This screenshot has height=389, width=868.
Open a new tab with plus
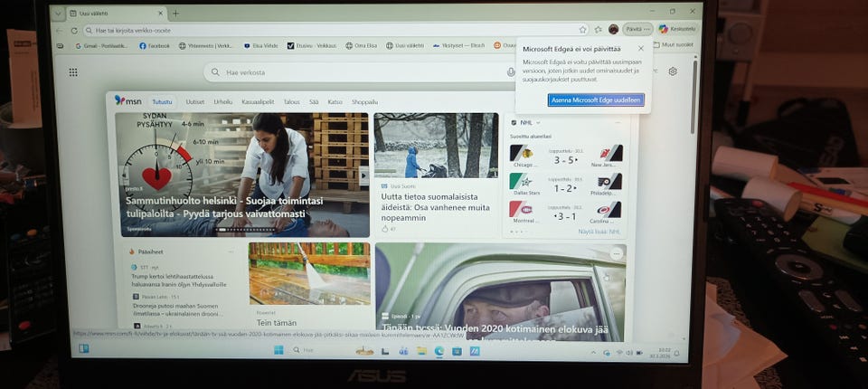(x=175, y=14)
